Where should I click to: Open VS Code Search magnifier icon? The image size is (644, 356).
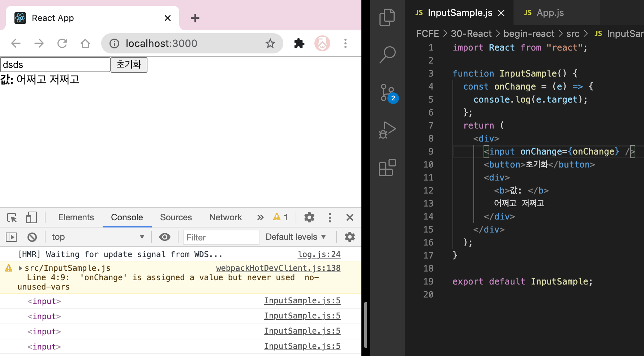387,55
